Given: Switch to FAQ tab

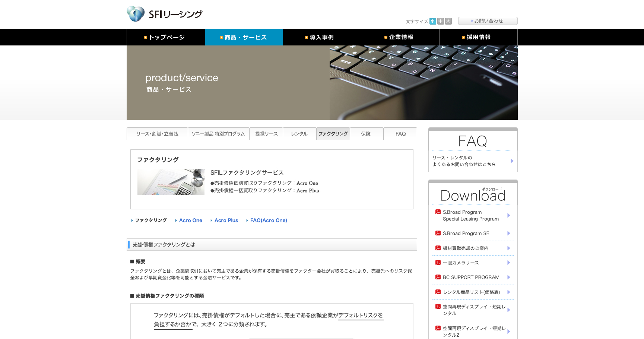Looking at the screenshot, I should tap(400, 134).
